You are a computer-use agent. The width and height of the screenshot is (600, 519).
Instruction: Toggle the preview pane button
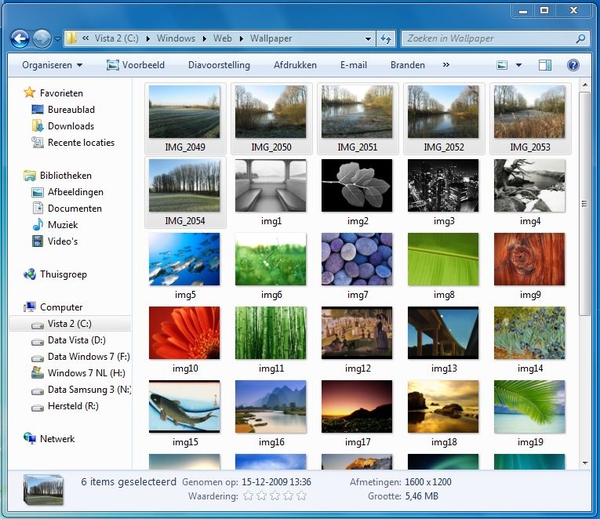point(545,65)
